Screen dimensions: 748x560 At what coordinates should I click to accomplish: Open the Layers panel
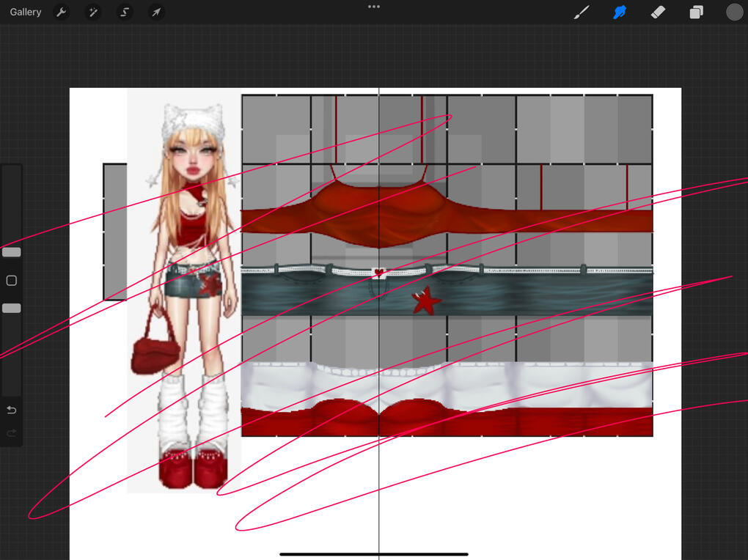(696, 12)
